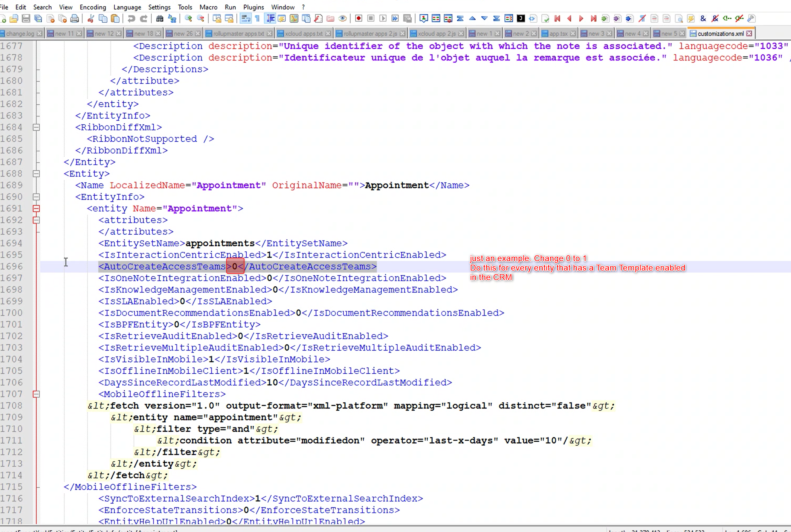791x532 pixels.
Task: Click the Print icon in the toolbar
Action: tap(75, 18)
